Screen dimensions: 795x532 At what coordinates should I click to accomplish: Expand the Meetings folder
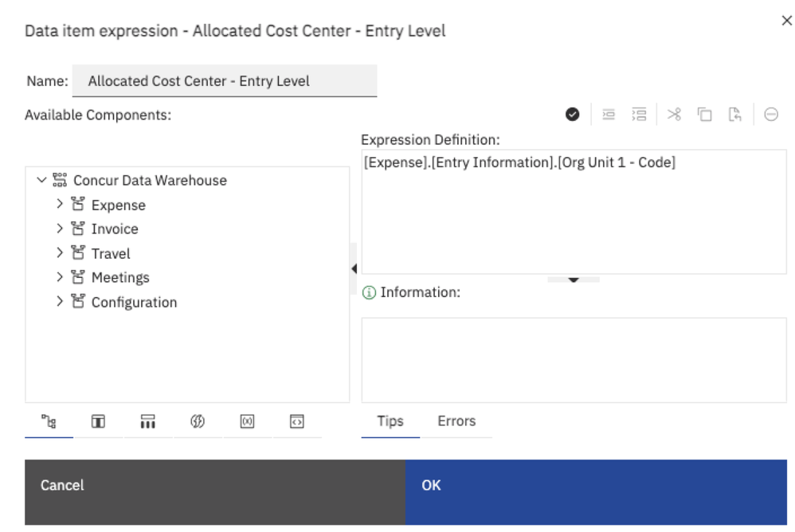tap(59, 277)
